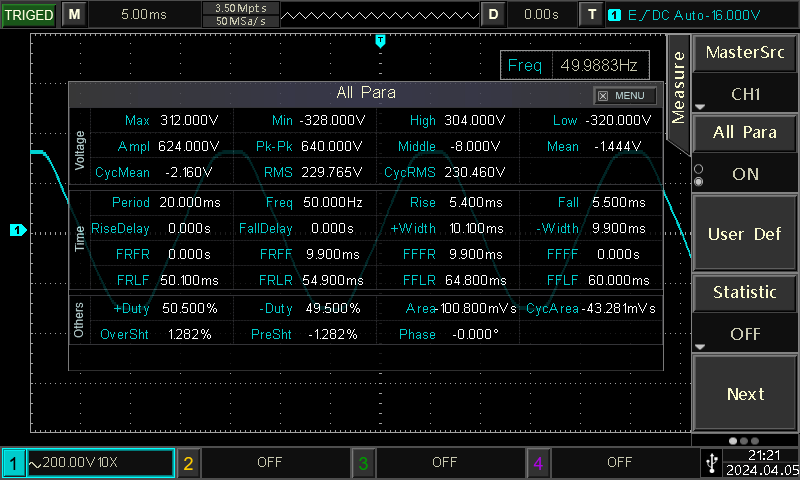Click the TRIGED trigger status indicator
This screenshot has width=800, height=480.
pos(29,15)
